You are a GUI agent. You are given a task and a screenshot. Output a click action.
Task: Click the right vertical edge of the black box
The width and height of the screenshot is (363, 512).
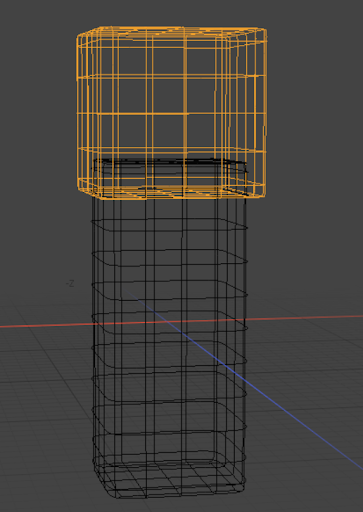245,333
